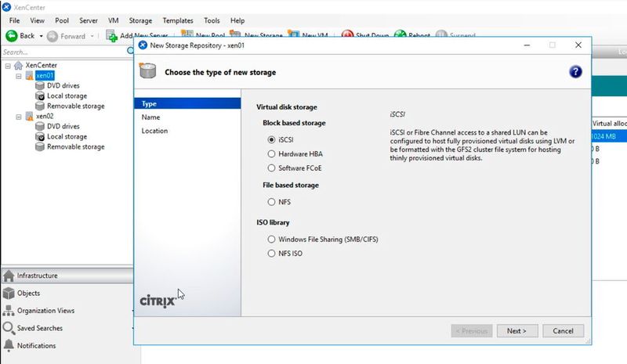Open the Pool menu
The image size is (627, 364).
62,20
